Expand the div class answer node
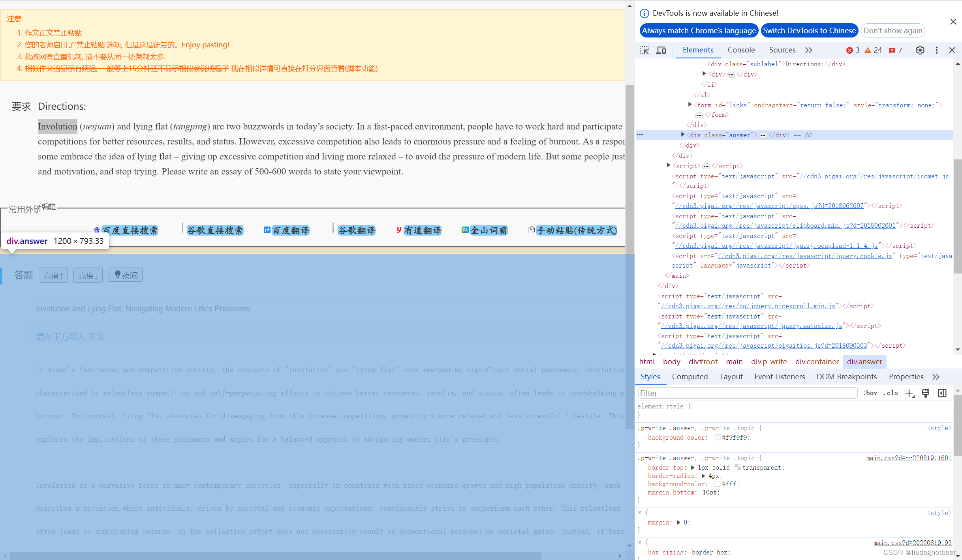Viewport: 962px width, 560px height. pos(683,135)
